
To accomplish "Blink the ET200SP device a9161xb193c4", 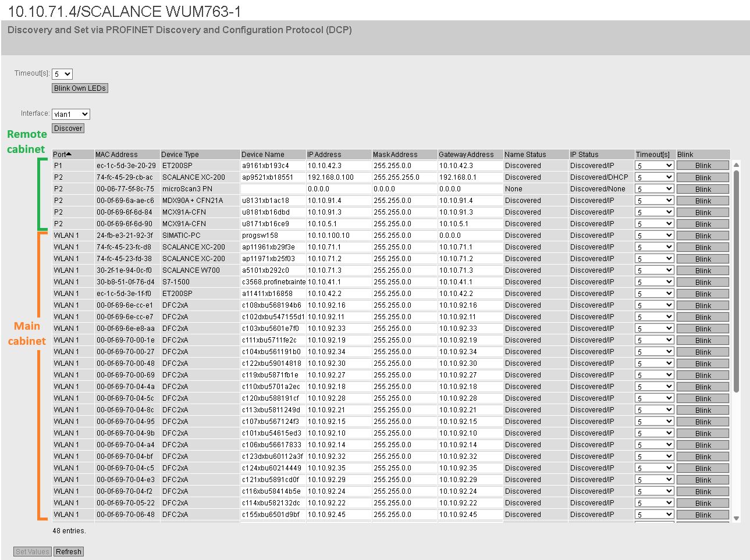I will pos(703,166).
